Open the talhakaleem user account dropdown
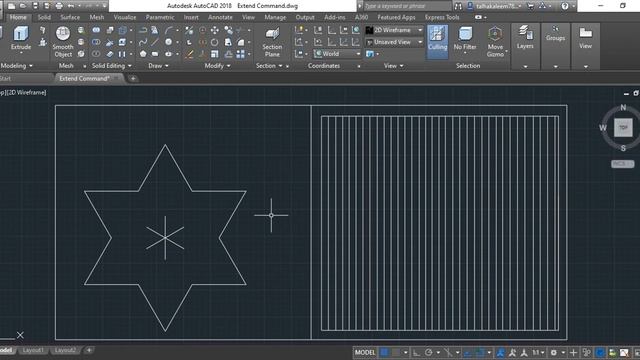 tap(495, 6)
